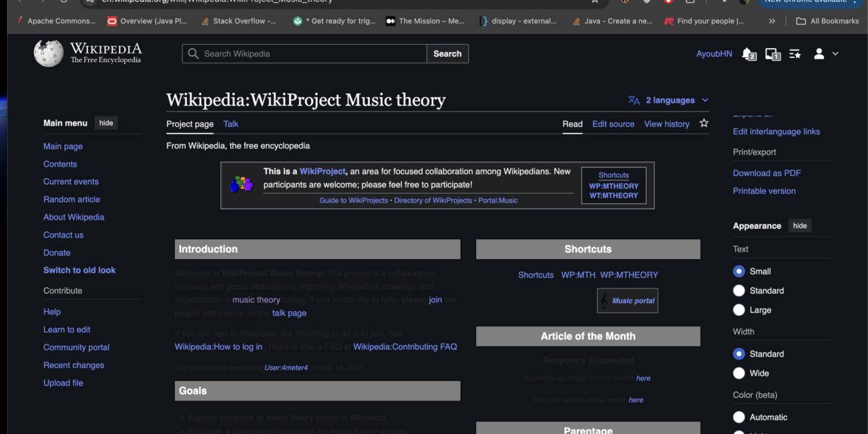Open user menu dropdown arrow
Viewport: 868px width, 434px height.
(x=835, y=54)
